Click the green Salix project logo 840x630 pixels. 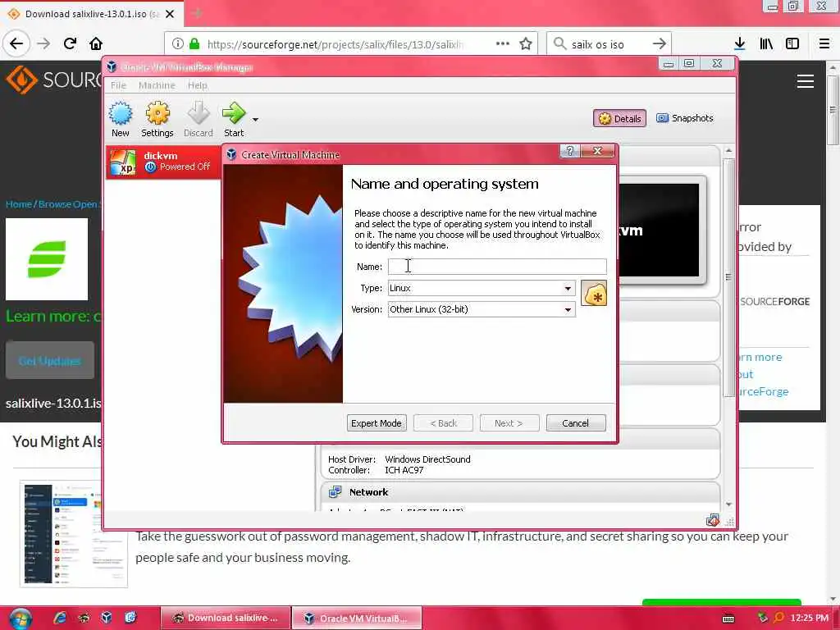[47, 259]
